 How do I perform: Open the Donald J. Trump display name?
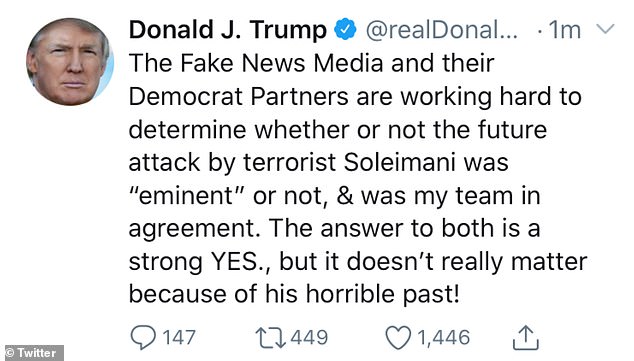228,30
